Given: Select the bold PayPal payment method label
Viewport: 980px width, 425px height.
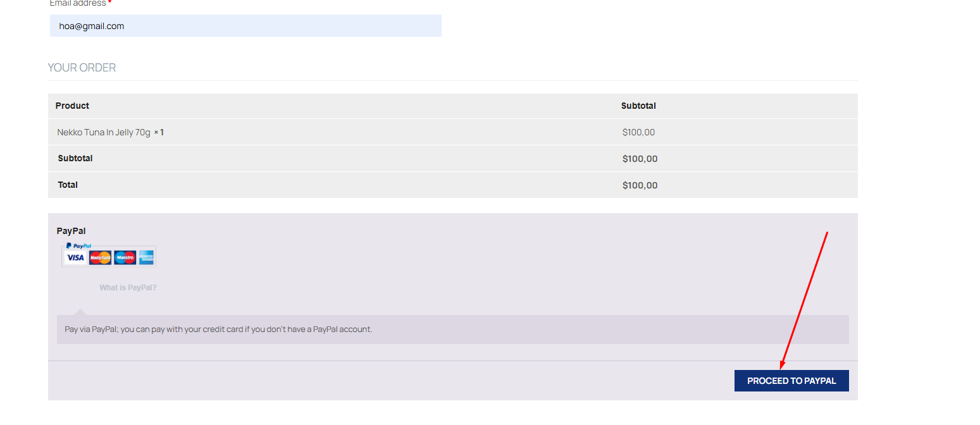Looking at the screenshot, I should (x=71, y=231).
